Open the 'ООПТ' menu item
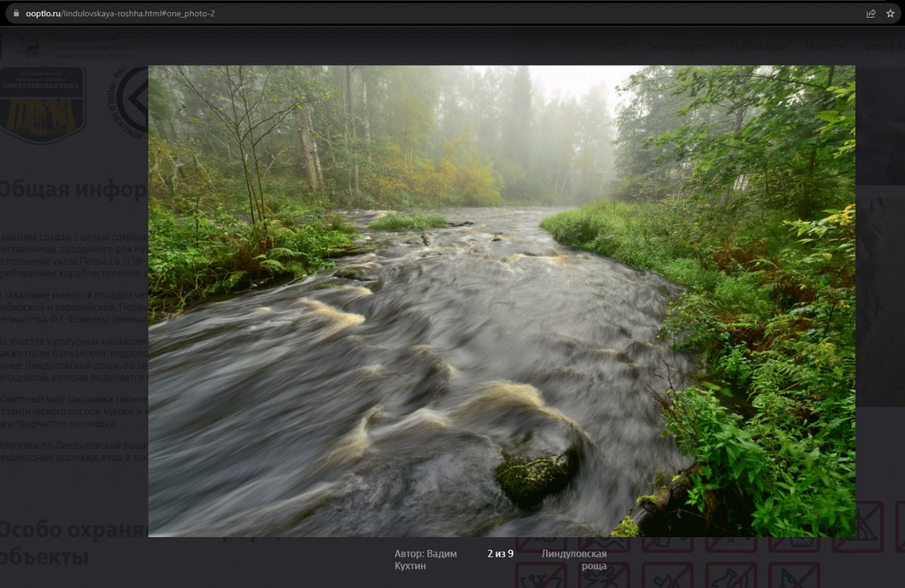 [614, 47]
